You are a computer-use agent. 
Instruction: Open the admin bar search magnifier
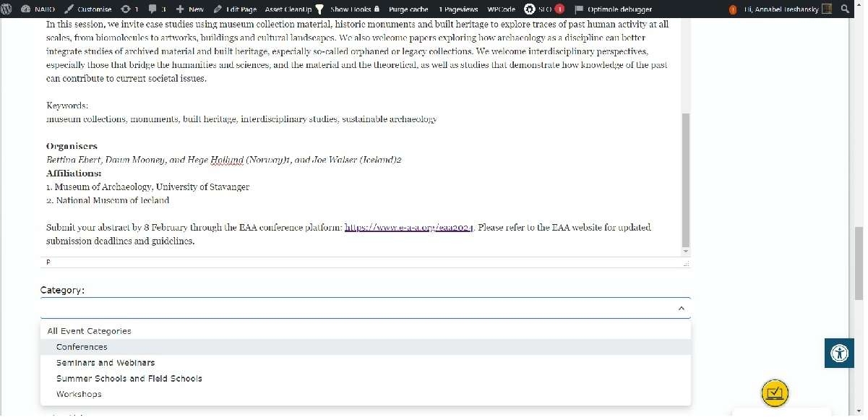pos(845,9)
